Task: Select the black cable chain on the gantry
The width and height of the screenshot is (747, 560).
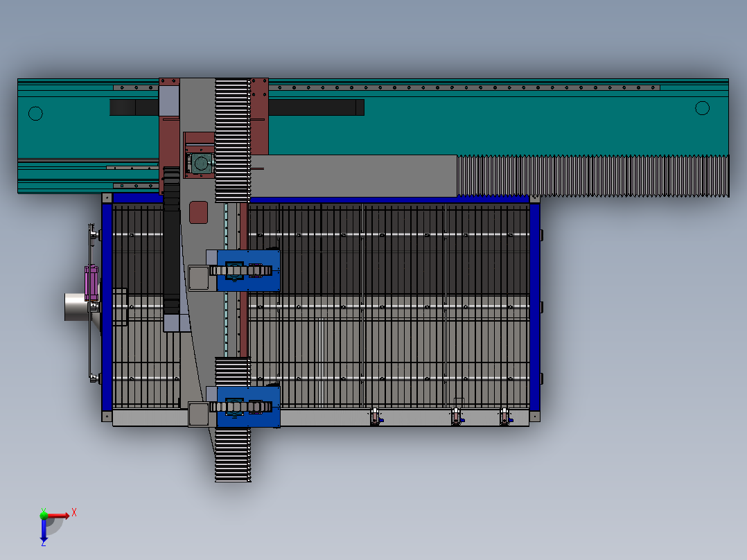Action: click(172, 240)
